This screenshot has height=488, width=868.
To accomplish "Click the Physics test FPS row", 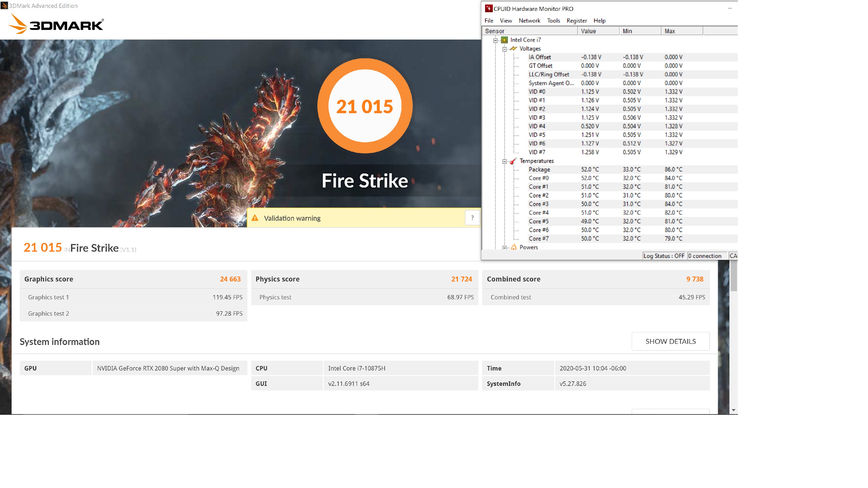I will tap(365, 297).
